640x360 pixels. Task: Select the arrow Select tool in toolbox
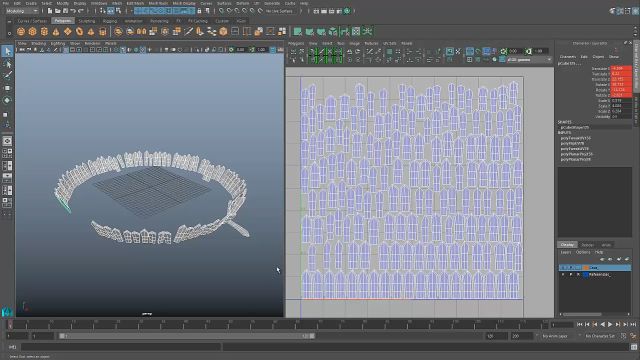[x=7, y=51]
